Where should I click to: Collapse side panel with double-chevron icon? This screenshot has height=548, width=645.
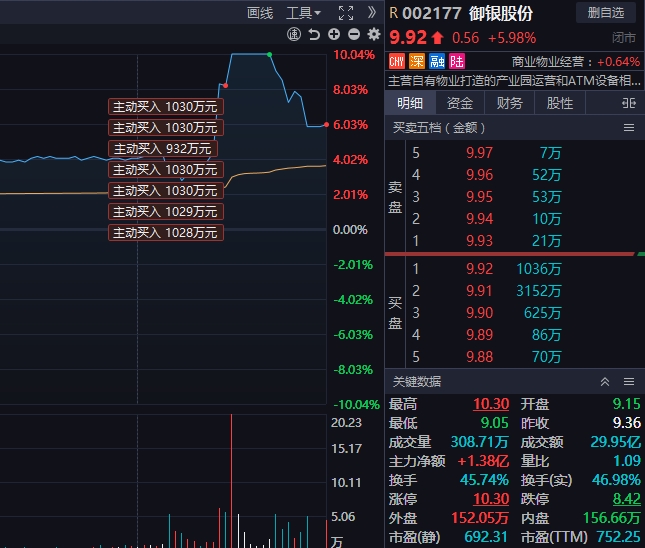pyautogui.click(x=371, y=12)
